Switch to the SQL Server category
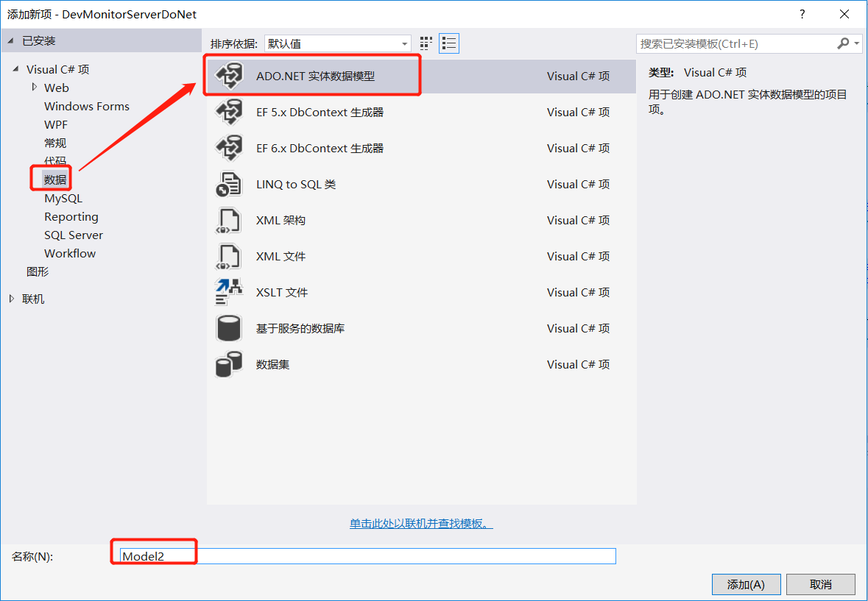Image resolution: width=868 pixels, height=601 pixels. 74,235
